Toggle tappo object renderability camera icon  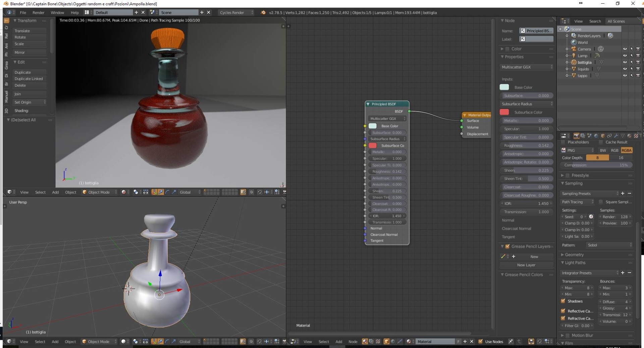coord(638,76)
